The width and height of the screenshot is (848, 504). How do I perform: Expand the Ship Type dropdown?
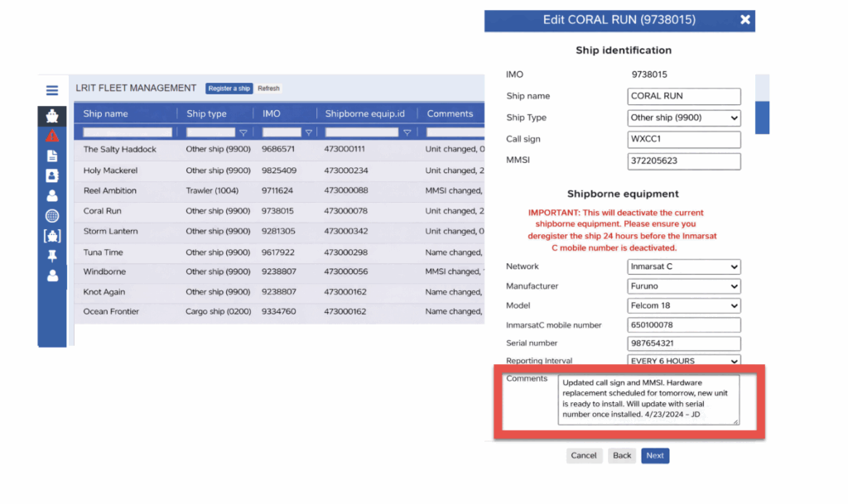coord(683,118)
